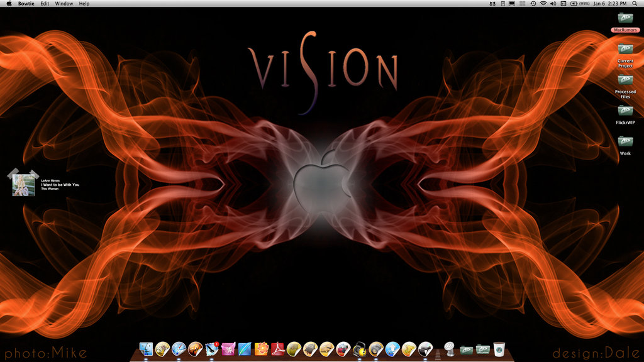The width and height of the screenshot is (644, 362).
Task: Click "I Want to be With You" title
Action: coord(60,185)
